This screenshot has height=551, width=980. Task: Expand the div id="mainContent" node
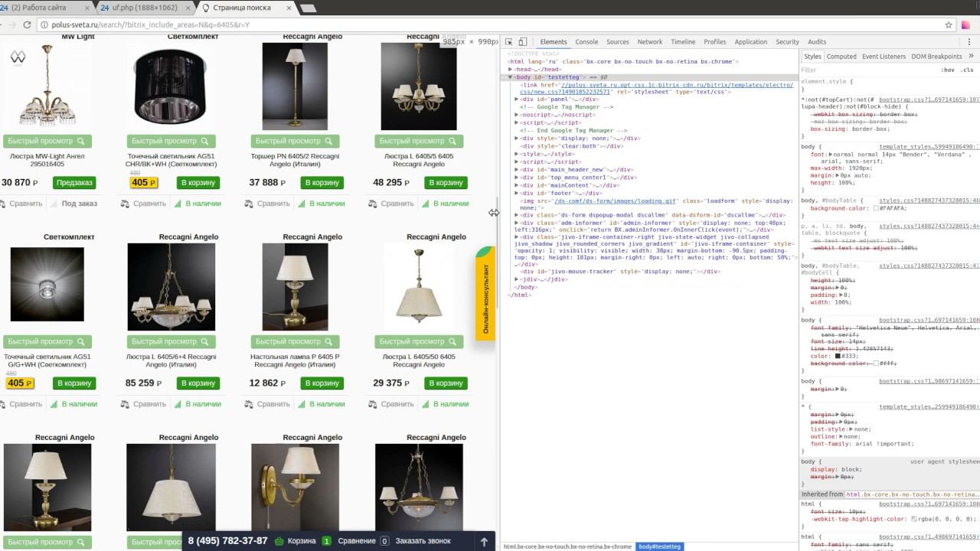pyautogui.click(x=517, y=185)
